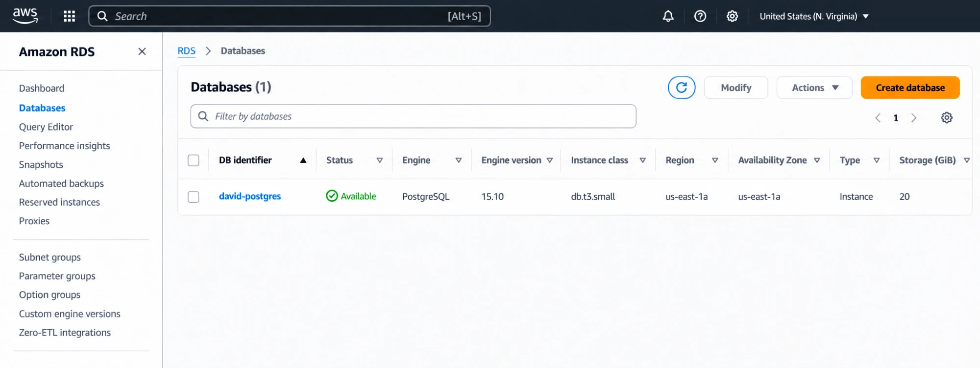Open the notifications bell icon
Screen dimensions: 980x368
668,16
